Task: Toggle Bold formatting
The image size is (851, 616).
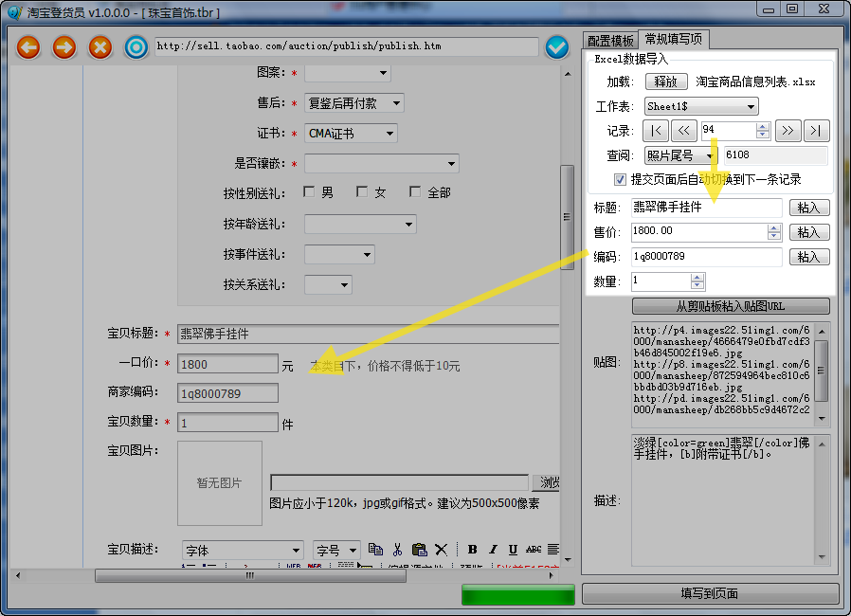Action: coord(473,550)
